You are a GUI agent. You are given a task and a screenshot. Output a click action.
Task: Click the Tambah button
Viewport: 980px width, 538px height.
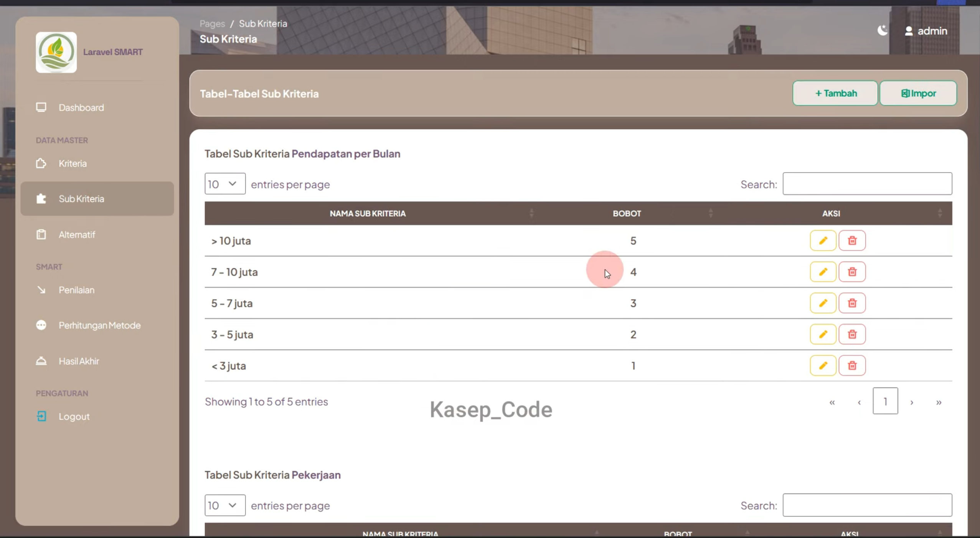click(x=835, y=93)
